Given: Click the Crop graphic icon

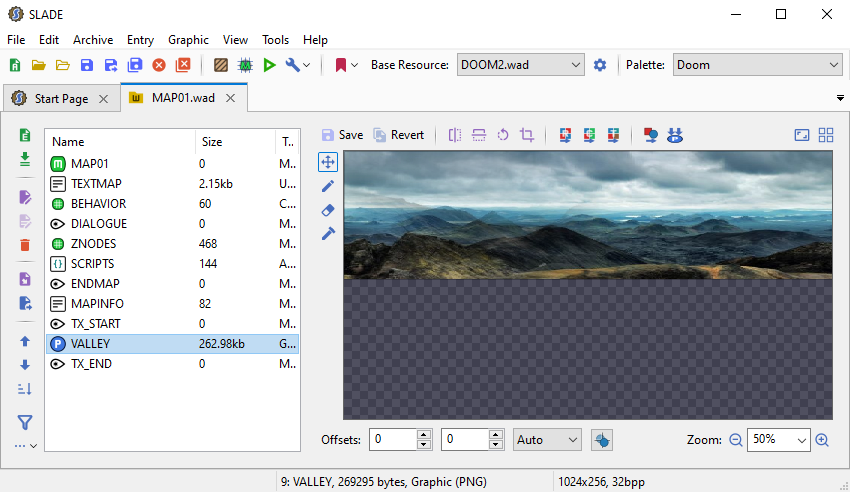Looking at the screenshot, I should 527,135.
